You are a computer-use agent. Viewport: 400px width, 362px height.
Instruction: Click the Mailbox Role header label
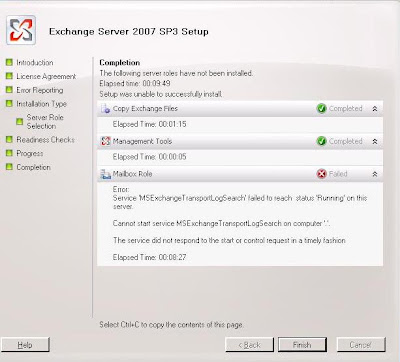pyautogui.click(x=132, y=174)
